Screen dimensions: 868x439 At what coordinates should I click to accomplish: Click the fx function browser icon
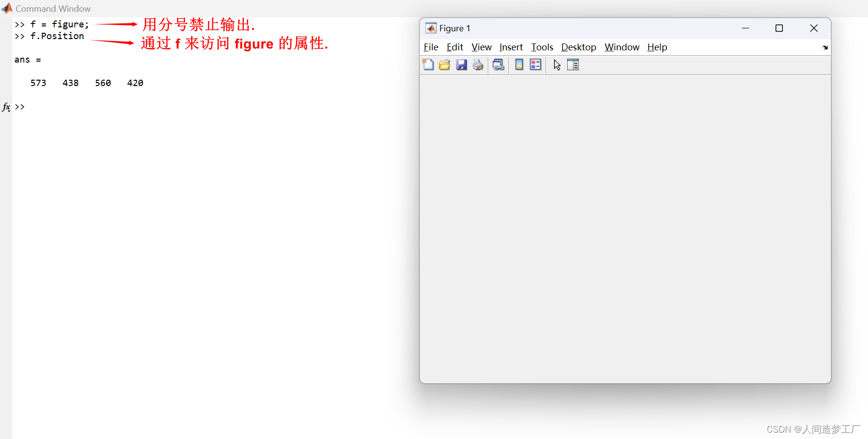point(6,107)
